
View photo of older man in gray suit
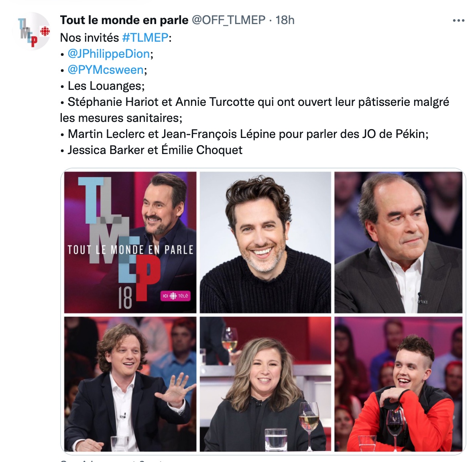398,242
